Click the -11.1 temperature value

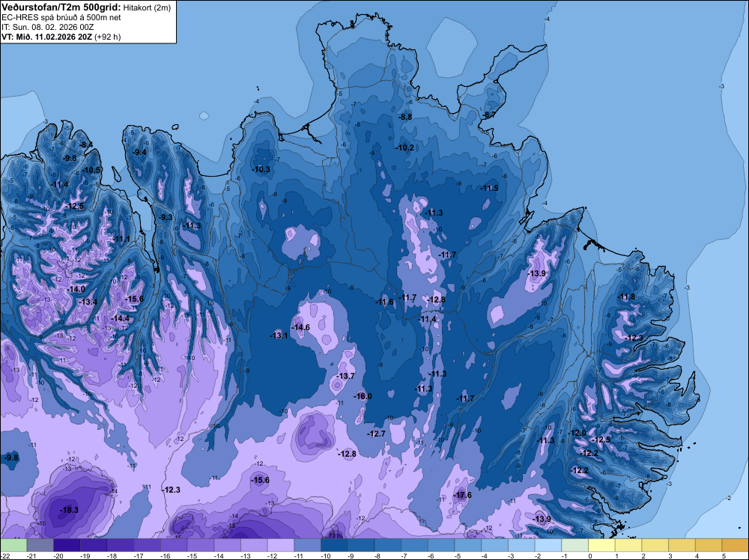pos(121,239)
